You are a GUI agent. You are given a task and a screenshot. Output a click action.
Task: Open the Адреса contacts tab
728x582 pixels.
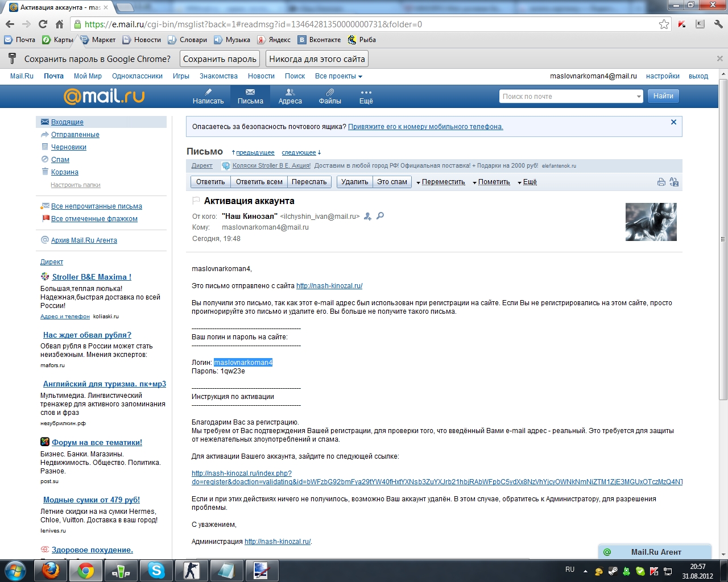pos(290,96)
